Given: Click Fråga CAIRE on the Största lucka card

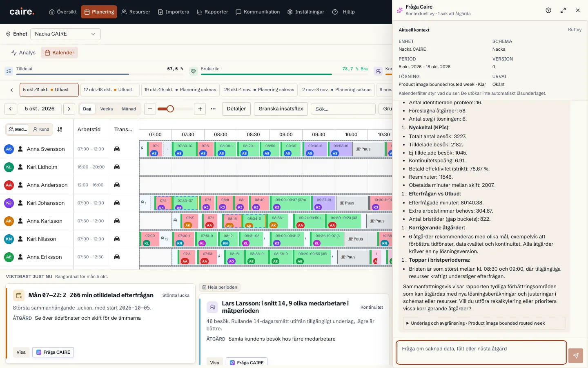Looking at the screenshot, I should 53,352.
